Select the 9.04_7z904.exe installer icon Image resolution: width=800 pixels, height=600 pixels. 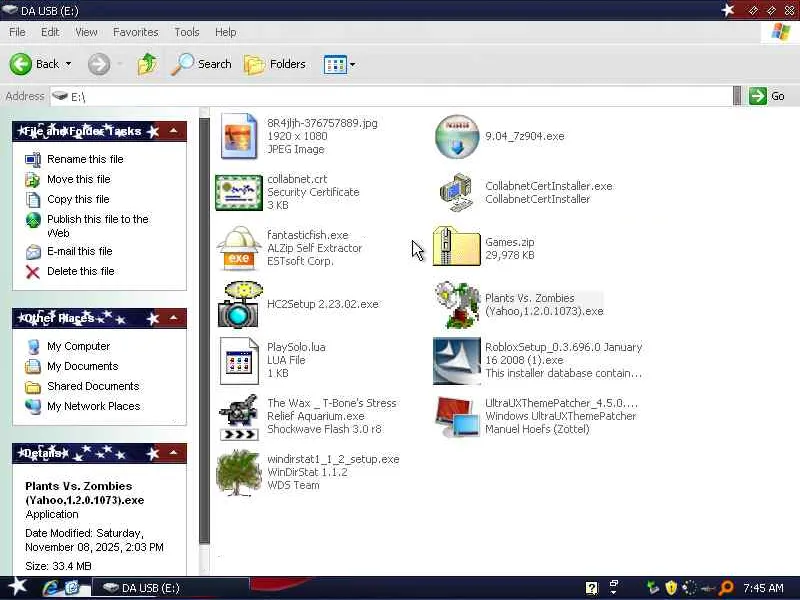point(457,136)
